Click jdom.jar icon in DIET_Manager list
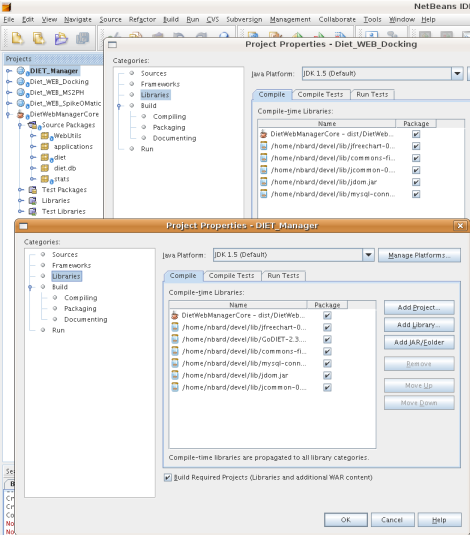Viewport: 470px width, 535px height. (175, 375)
